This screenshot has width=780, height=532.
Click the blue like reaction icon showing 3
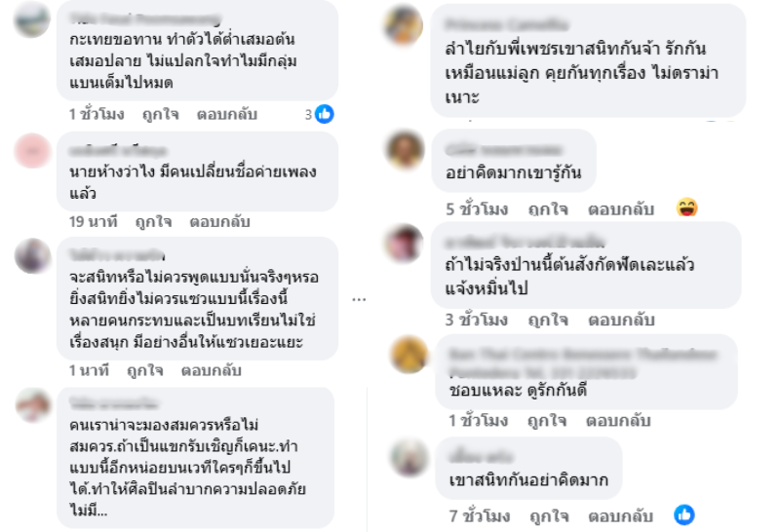click(x=325, y=114)
